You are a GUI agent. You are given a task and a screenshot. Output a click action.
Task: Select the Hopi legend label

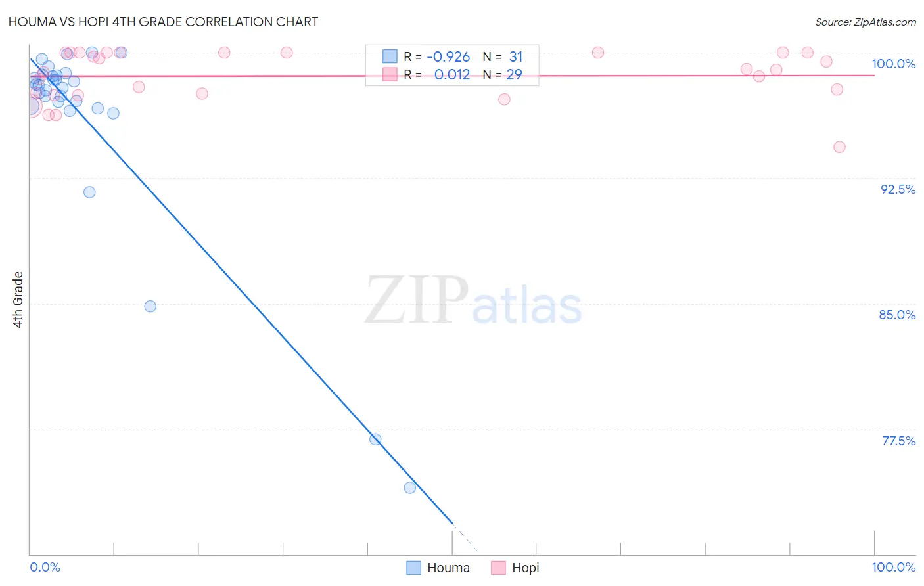click(525, 568)
